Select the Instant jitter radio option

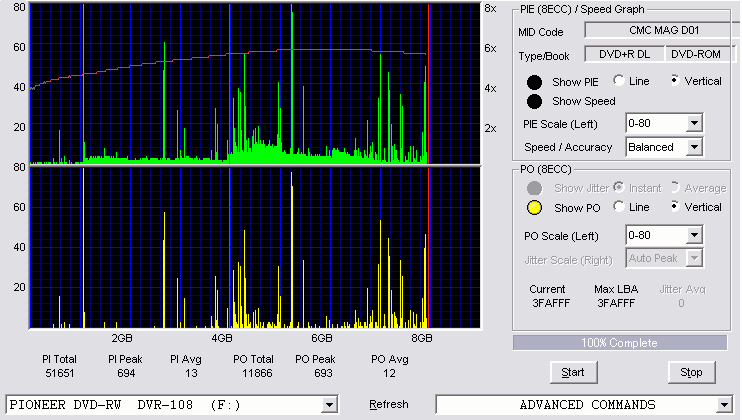[618, 187]
